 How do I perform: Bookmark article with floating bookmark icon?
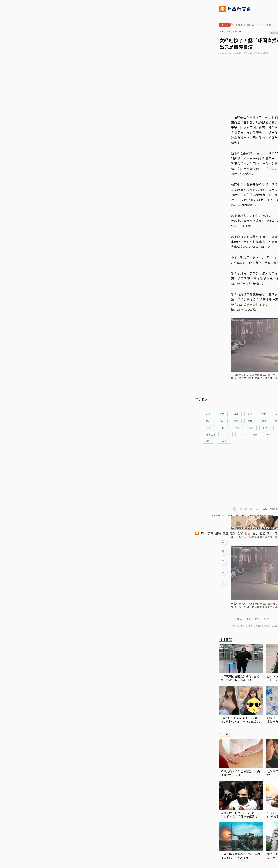pyautogui.click(x=223, y=572)
